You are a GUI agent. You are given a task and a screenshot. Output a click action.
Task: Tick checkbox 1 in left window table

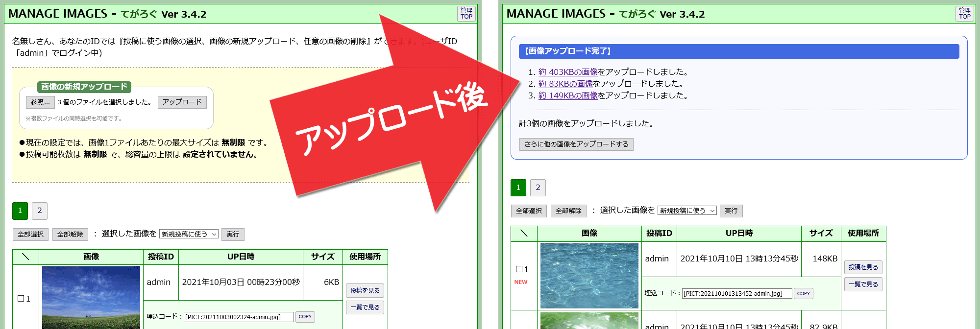click(21, 299)
